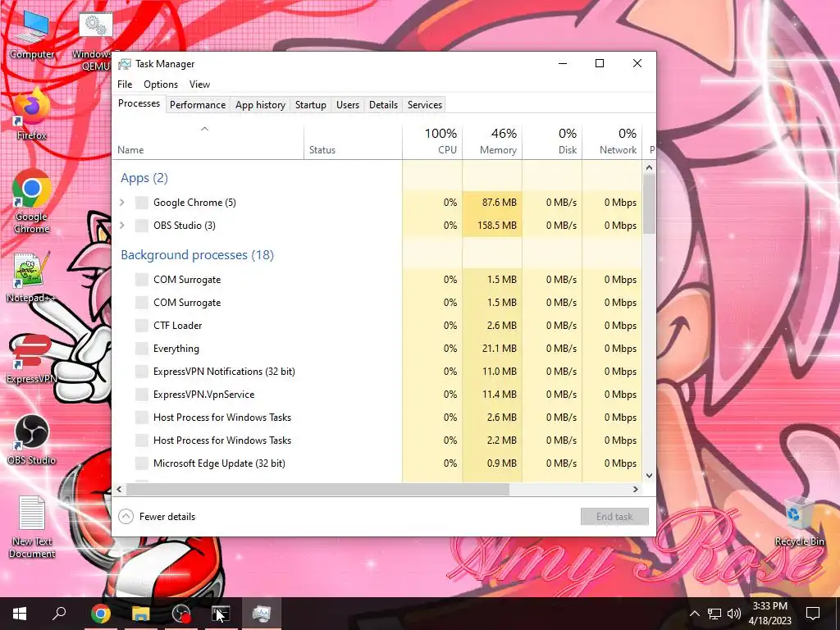Click the 158.5 MB memory cell

492,226
